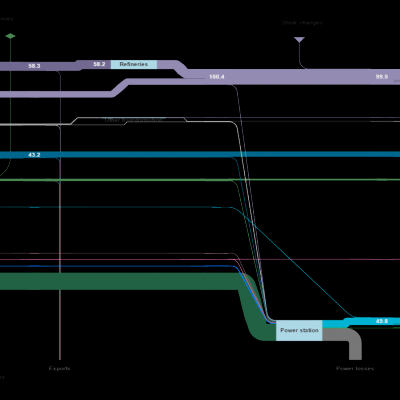This screenshot has width=400, height=400.
Task: Click the thin pink horizontal flow line
Action: click(x=200, y=259)
